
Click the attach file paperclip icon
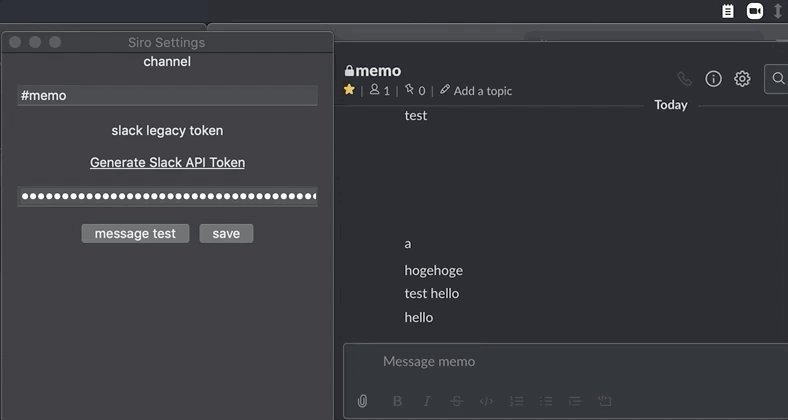click(362, 401)
